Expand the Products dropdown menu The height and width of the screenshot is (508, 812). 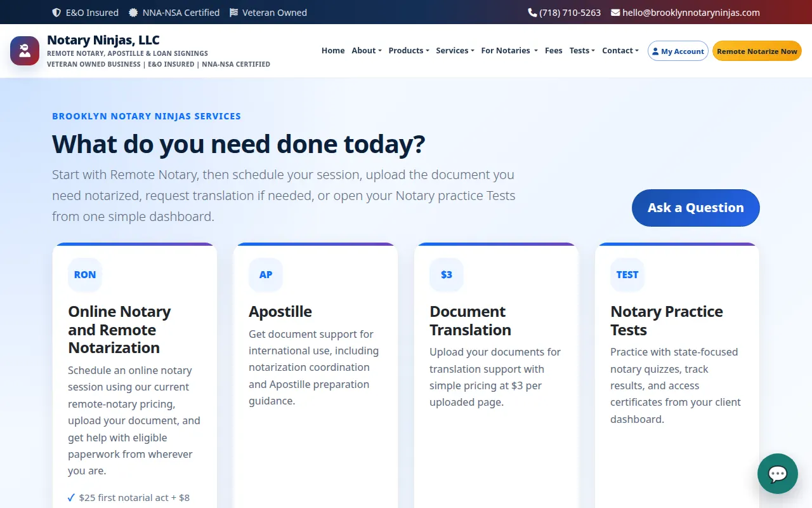pyautogui.click(x=409, y=51)
